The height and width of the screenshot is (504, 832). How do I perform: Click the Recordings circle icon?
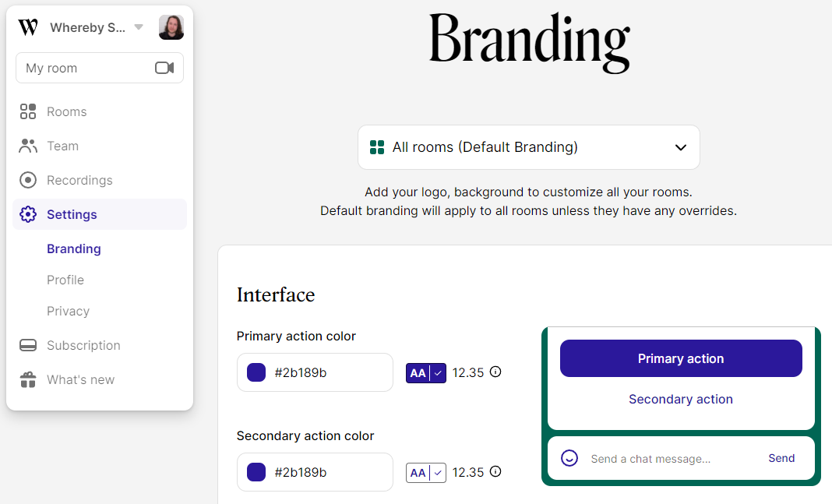pyautogui.click(x=28, y=180)
